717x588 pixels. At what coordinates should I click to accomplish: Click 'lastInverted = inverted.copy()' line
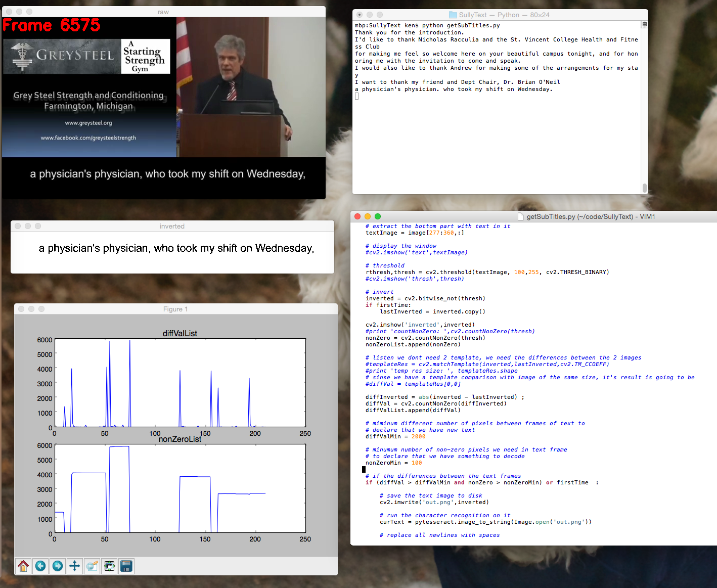(x=432, y=311)
